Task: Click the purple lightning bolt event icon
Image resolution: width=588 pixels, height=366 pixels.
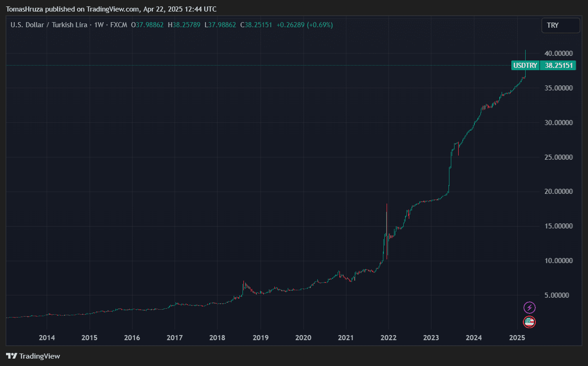Action: tap(529, 307)
